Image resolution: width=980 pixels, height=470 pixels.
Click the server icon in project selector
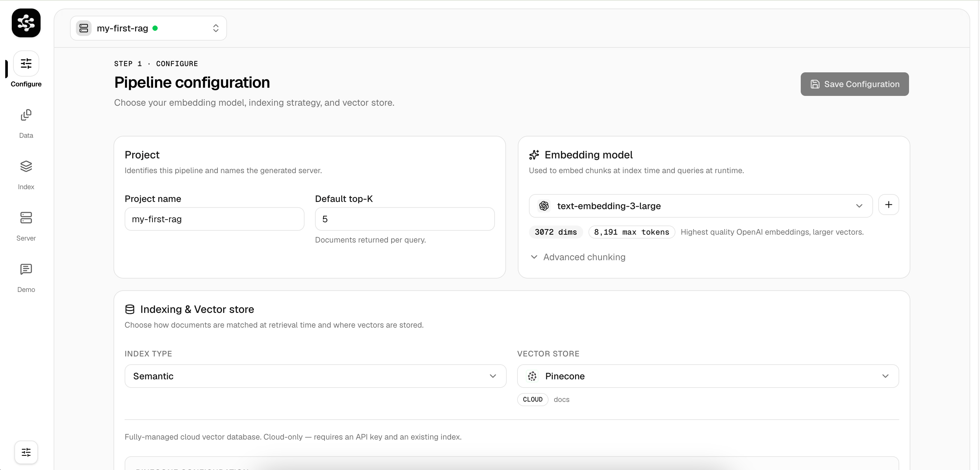84,28
